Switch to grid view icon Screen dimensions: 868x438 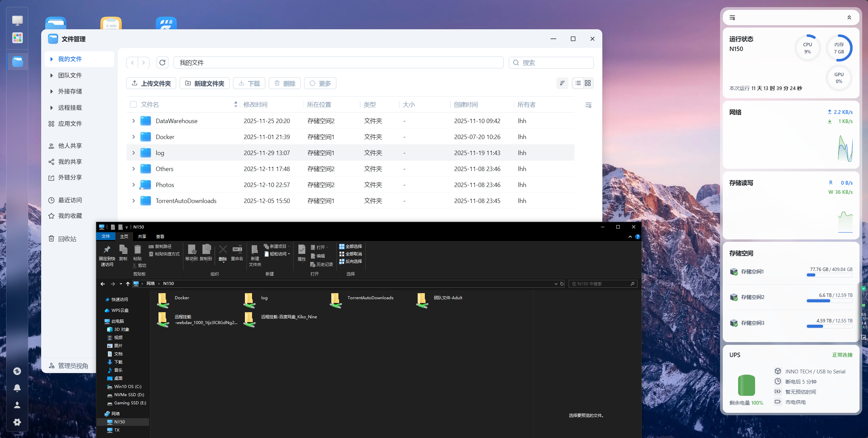[x=588, y=83]
